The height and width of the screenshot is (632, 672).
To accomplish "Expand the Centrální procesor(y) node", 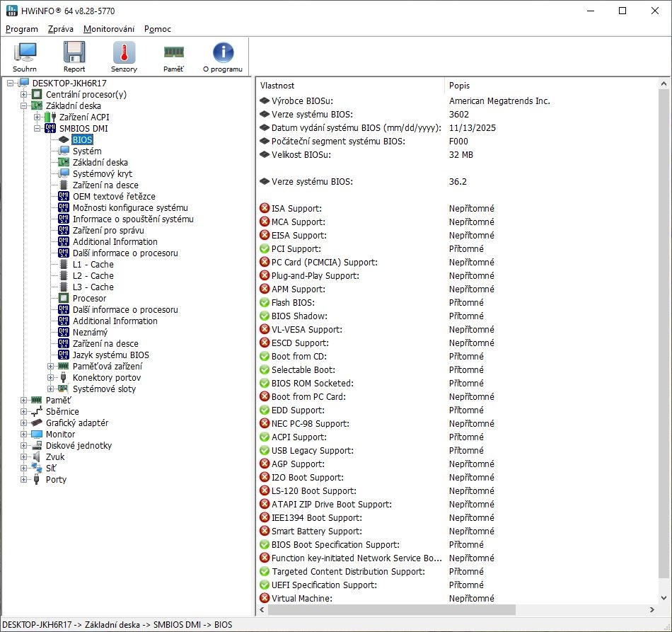I will point(24,95).
